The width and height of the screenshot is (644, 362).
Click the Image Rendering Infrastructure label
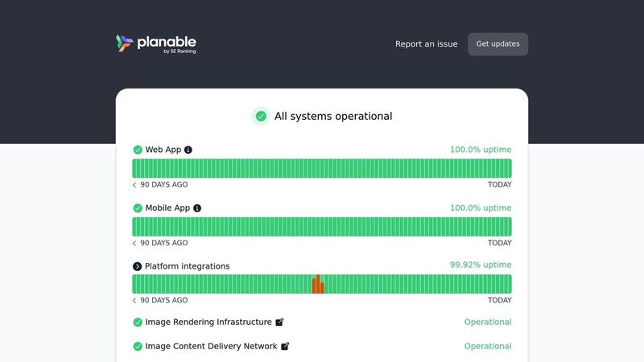coord(208,323)
